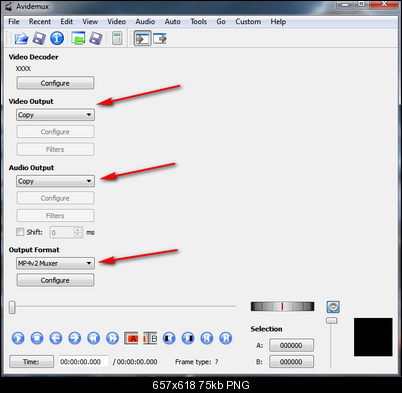This screenshot has width=402, height=393.
Task: Open the Edit menu
Action: pos(66,22)
